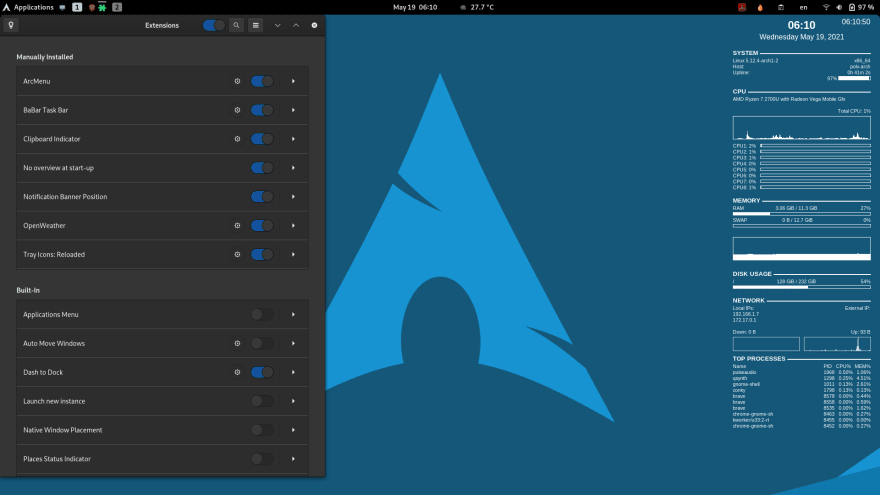
Task: Click the up chevron in Extensions header
Action: click(296, 25)
